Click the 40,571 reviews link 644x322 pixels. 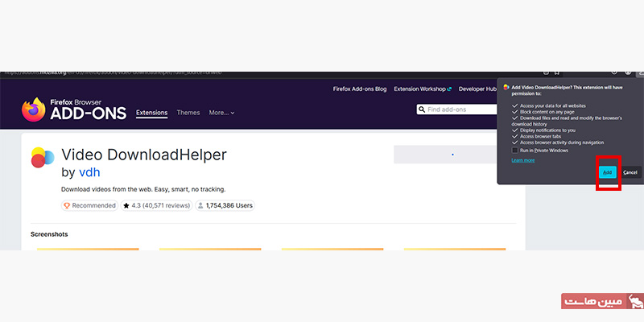166,206
